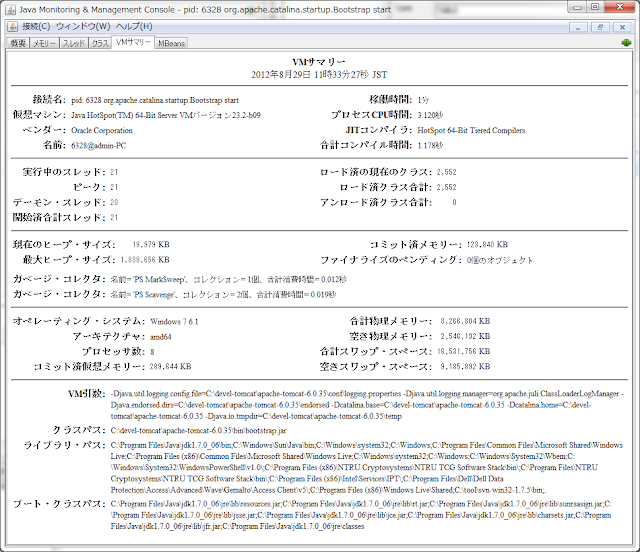Click unloaded classes total value 0

point(454,202)
